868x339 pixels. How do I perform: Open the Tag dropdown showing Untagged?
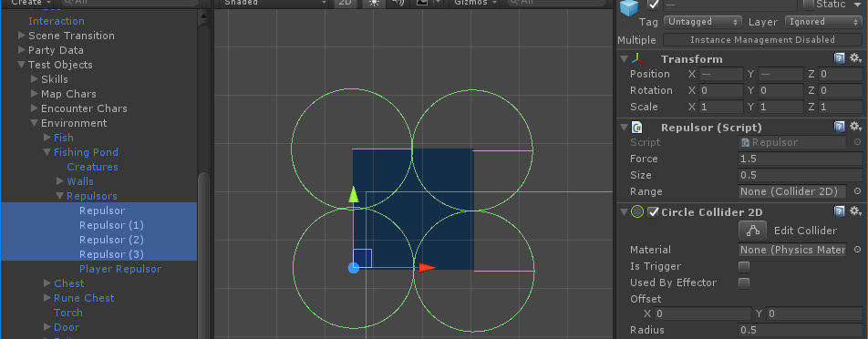click(x=703, y=22)
